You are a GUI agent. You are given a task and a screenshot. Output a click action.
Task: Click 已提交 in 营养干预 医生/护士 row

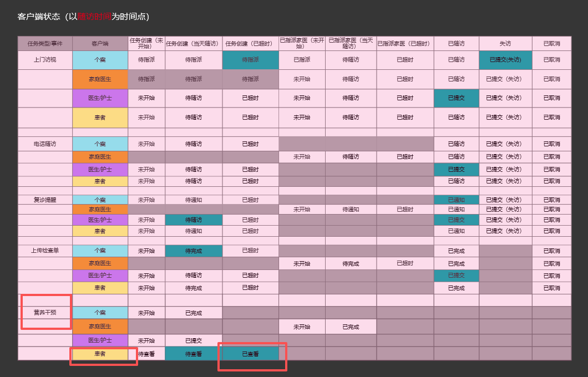point(194,340)
